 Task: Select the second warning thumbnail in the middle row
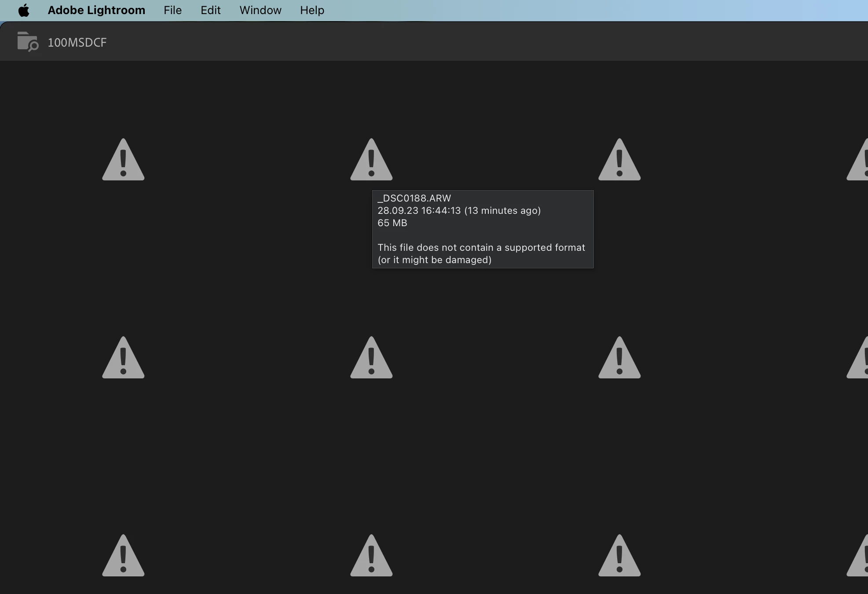[x=371, y=359]
